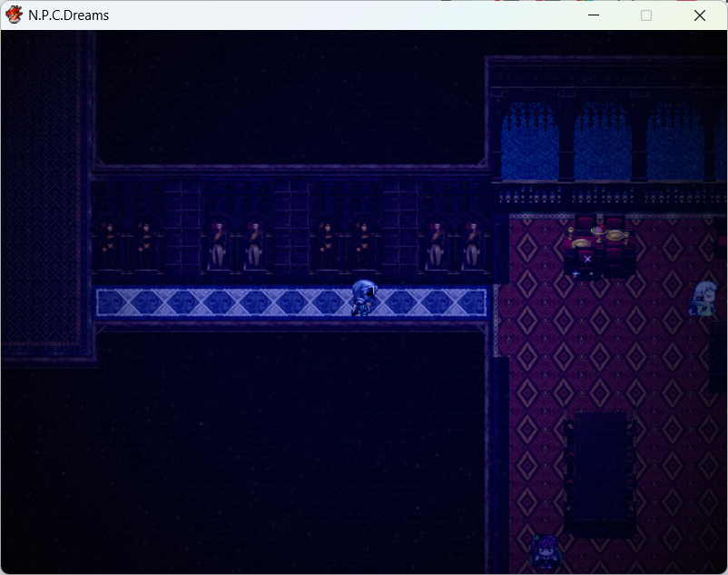Click the hooded player character on the bridge
Screen dimensions: 728x575
coord(363,298)
